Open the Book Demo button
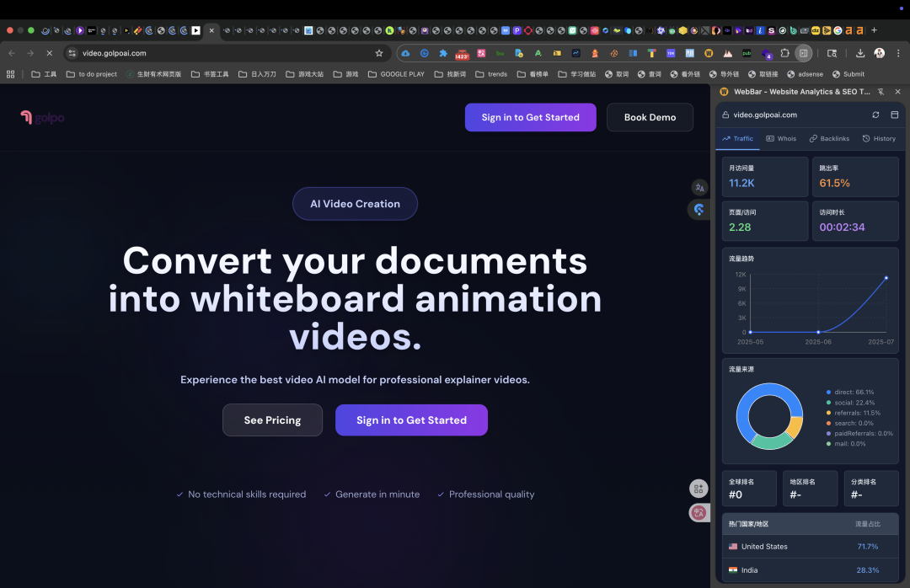The width and height of the screenshot is (910, 588). point(650,117)
